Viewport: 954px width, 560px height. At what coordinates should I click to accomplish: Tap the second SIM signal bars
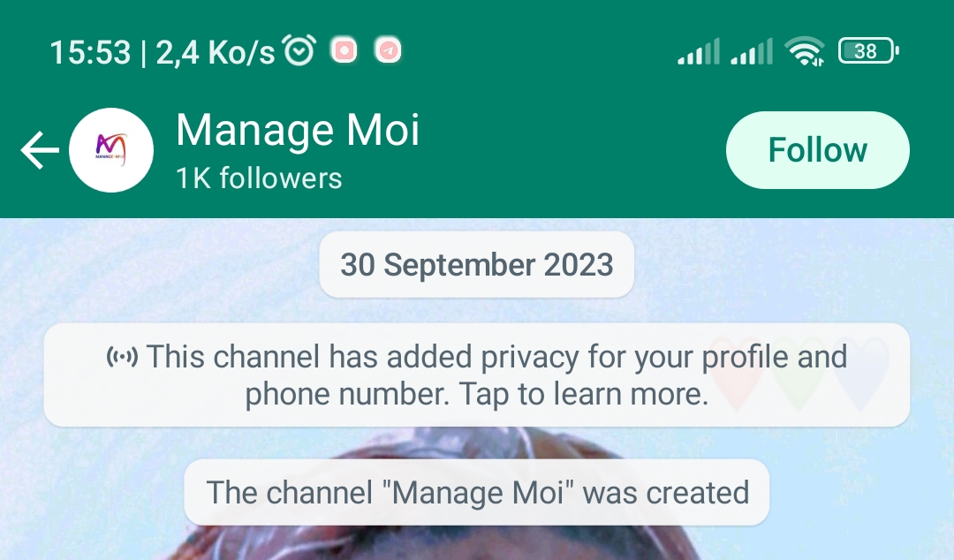(752, 51)
